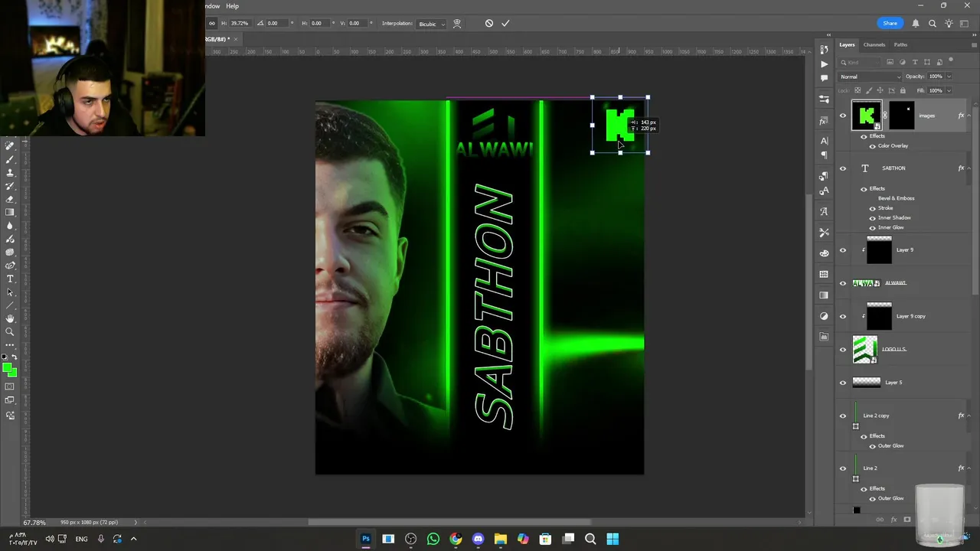Open the Help menu
The height and width of the screenshot is (551, 980).
tap(232, 6)
